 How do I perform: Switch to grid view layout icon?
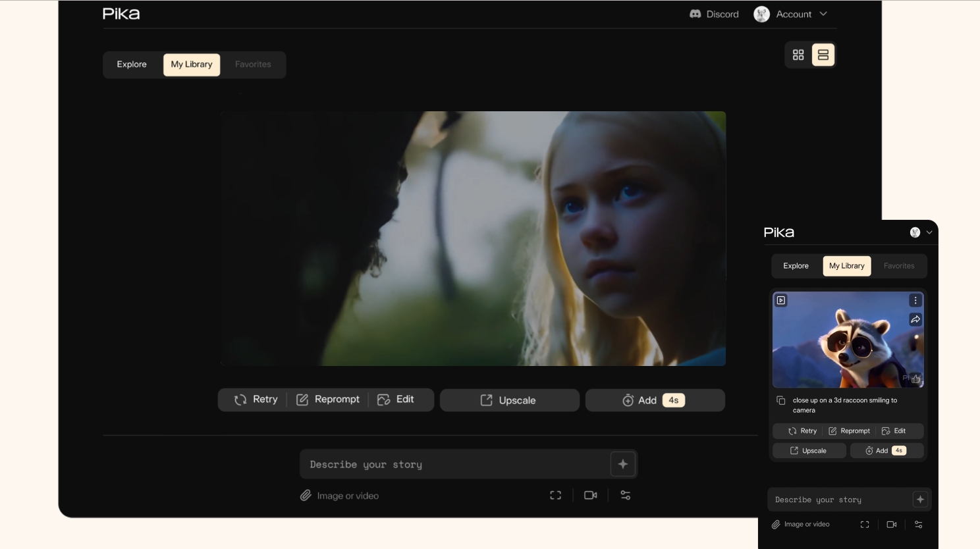coord(798,55)
